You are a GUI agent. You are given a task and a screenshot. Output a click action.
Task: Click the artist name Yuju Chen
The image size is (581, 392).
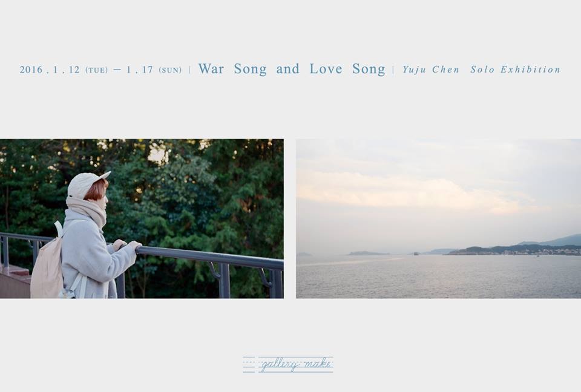coord(431,70)
